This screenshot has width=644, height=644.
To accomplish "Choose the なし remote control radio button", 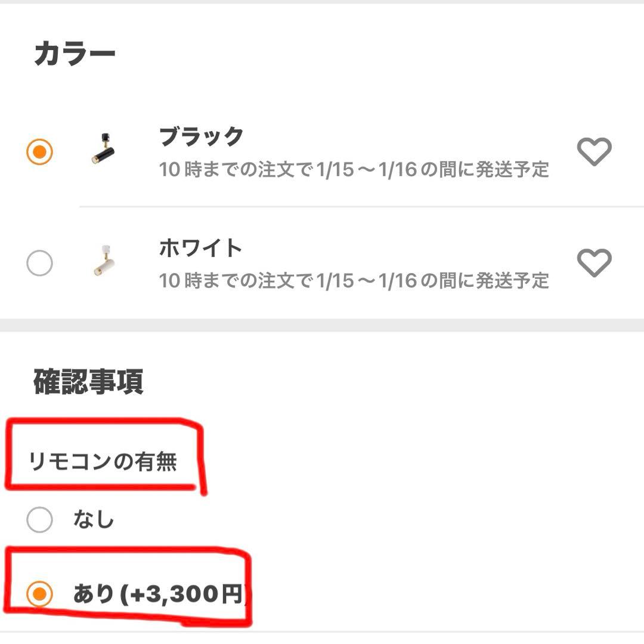I will [40, 520].
